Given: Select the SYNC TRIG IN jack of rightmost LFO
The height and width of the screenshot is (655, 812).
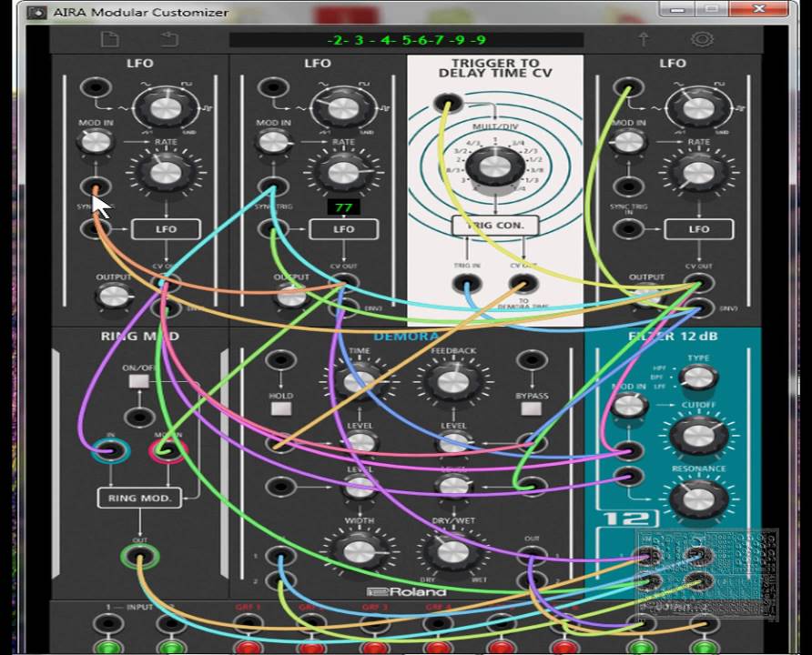Looking at the screenshot, I should [x=627, y=228].
